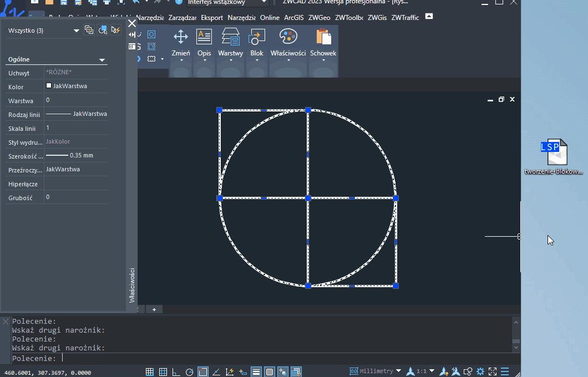The height and width of the screenshot is (377, 588).
Task: Open the Eksport ribbon tab
Action: (x=212, y=18)
